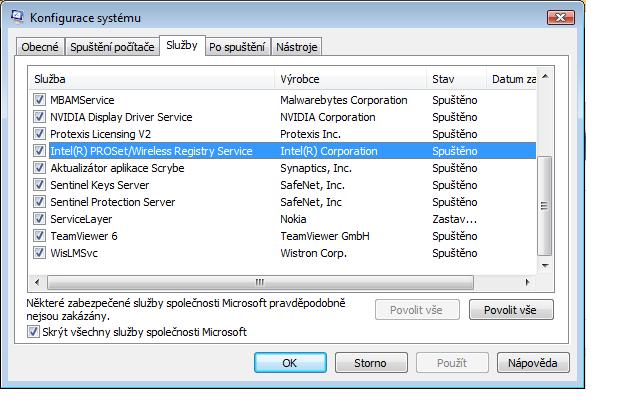Disable the WisLMSvc service checkbox

(x=39, y=253)
